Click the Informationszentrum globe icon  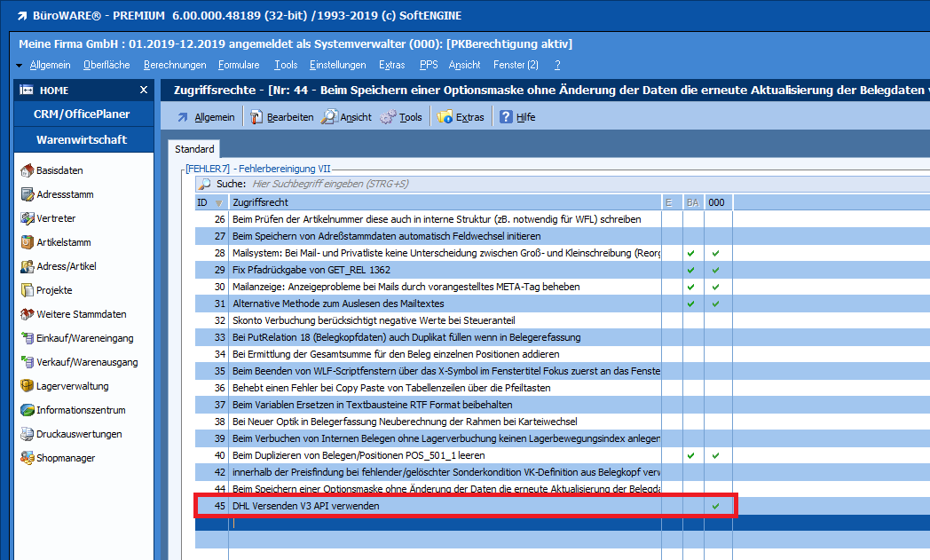pyautogui.click(x=28, y=410)
